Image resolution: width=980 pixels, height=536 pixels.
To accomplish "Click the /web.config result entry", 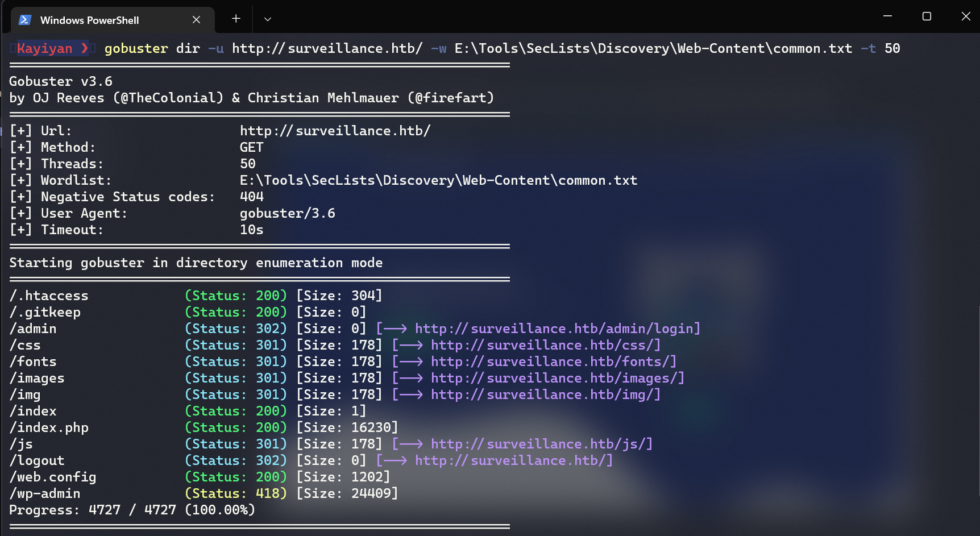I will 53,477.
